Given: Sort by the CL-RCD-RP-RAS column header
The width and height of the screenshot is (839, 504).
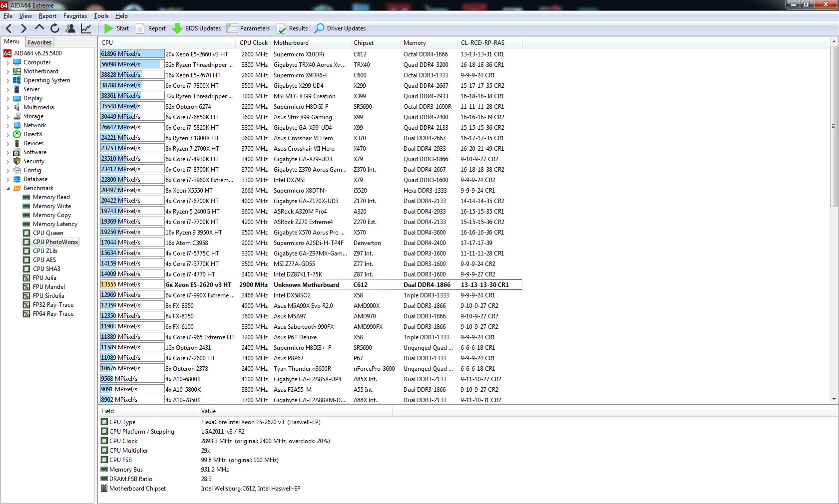Looking at the screenshot, I should [x=489, y=43].
